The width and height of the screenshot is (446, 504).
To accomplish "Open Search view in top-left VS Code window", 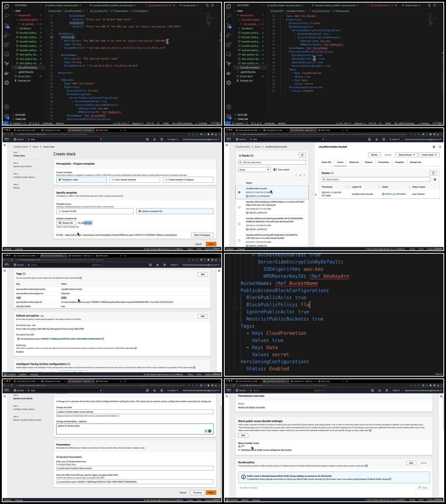I will (x=7, y=16).
